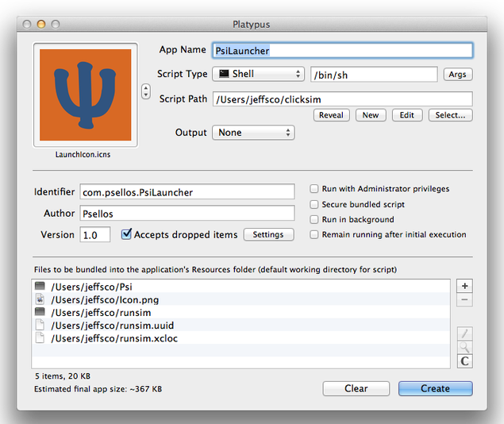Click the C clear-list icon button
The width and height of the screenshot is (504, 424).
tap(465, 362)
